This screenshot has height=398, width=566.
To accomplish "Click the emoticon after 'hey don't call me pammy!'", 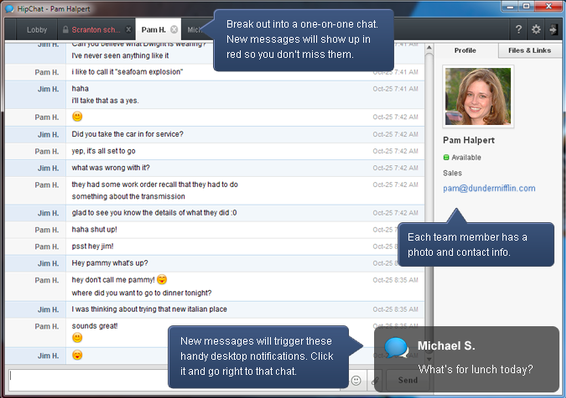I will (162, 279).
